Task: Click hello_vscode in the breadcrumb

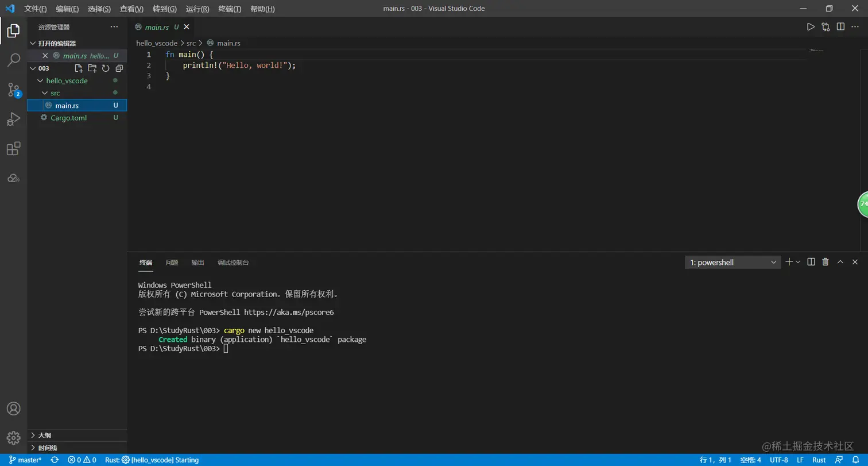Action: click(157, 43)
